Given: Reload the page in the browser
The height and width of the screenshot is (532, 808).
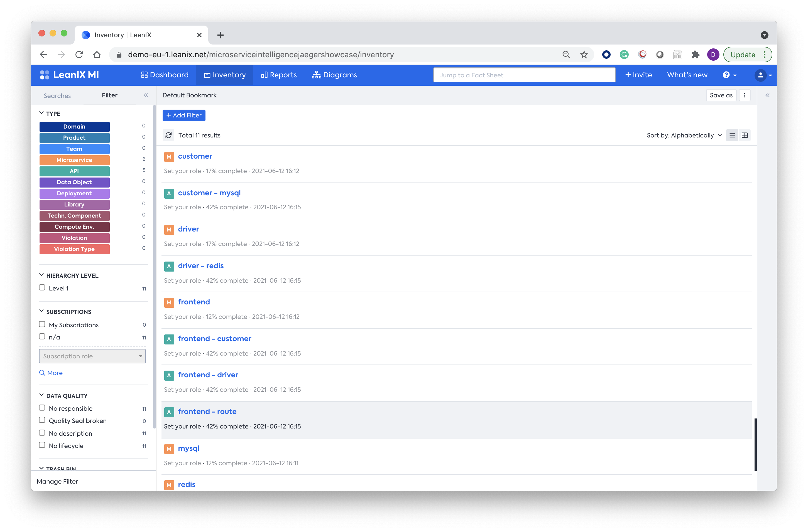Looking at the screenshot, I should (79, 55).
